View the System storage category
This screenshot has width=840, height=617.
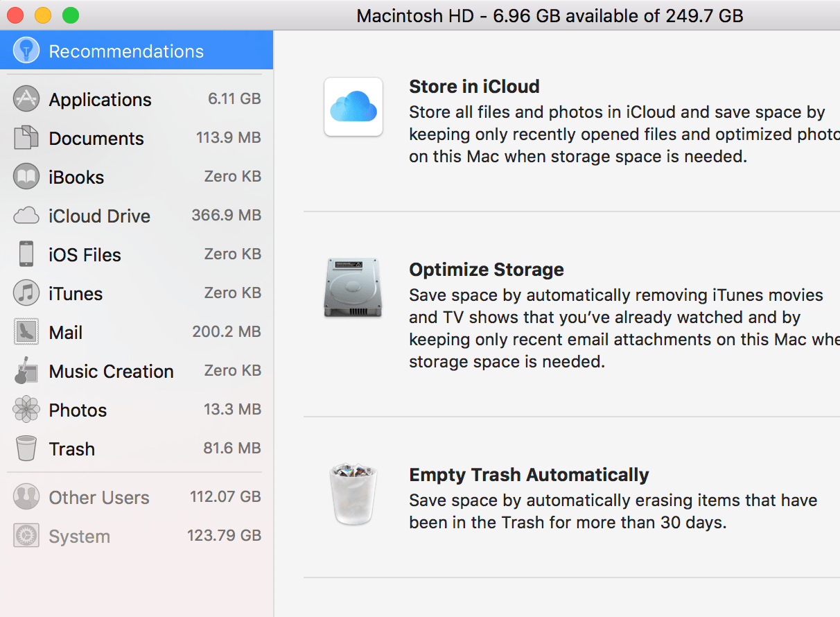[x=78, y=535]
